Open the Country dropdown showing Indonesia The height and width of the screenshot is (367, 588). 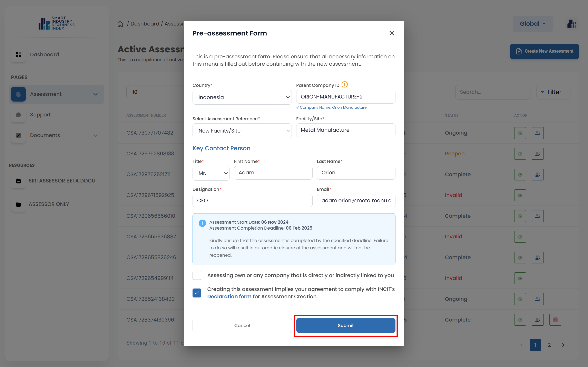(x=242, y=97)
